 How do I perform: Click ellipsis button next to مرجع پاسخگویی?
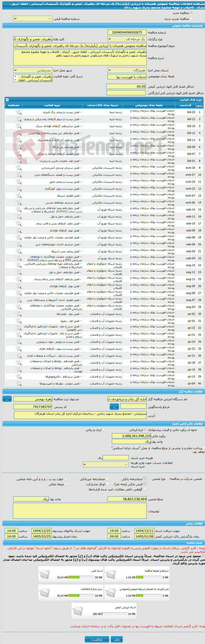pyautogui.click(x=114, y=406)
